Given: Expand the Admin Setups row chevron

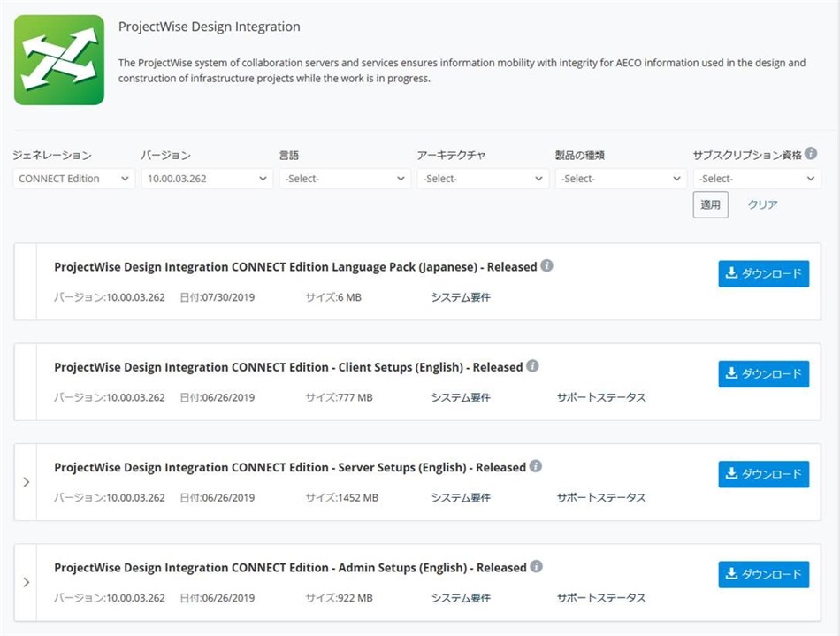Looking at the screenshot, I should pos(26,582).
